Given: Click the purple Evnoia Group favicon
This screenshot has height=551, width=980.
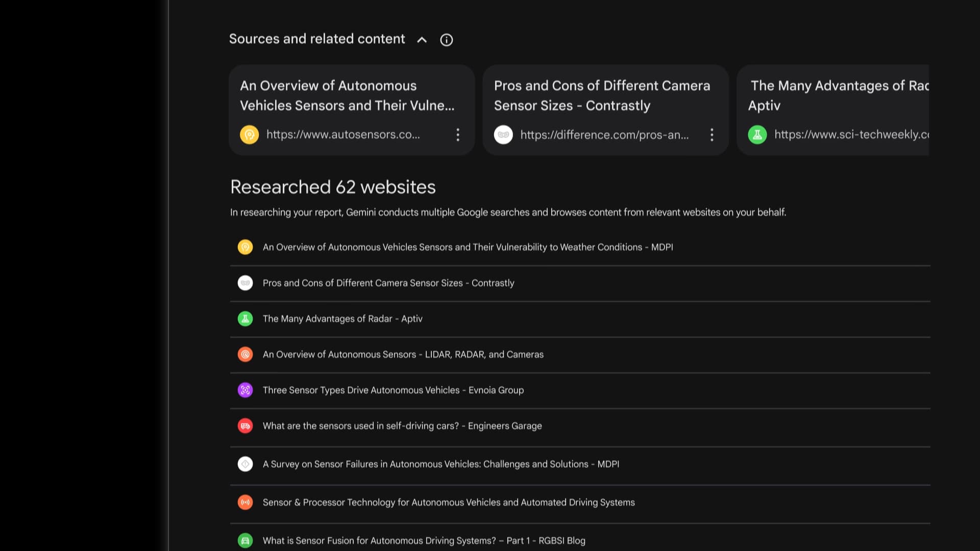Looking at the screenshot, I should click(x=245, y=390).
